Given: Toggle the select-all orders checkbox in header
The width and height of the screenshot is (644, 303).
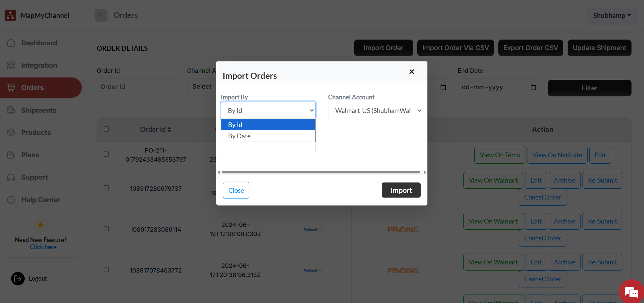Looking at the screenshot, I should point(106,129).
